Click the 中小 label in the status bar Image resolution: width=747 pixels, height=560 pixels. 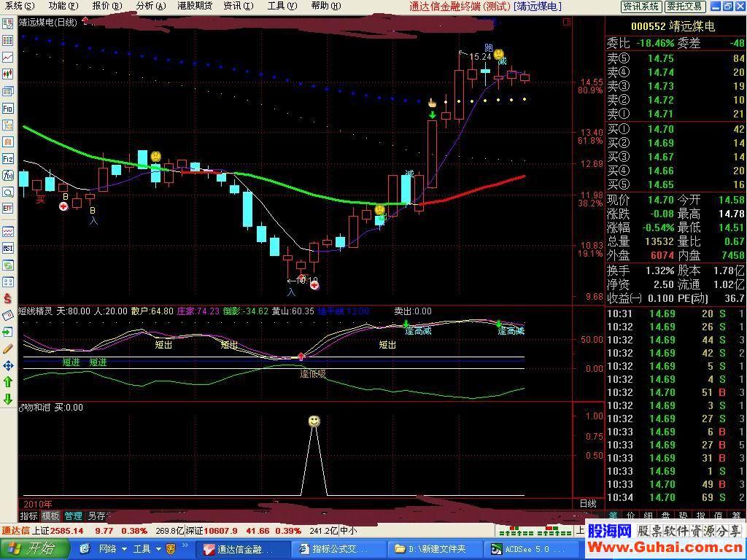(348, 531)
